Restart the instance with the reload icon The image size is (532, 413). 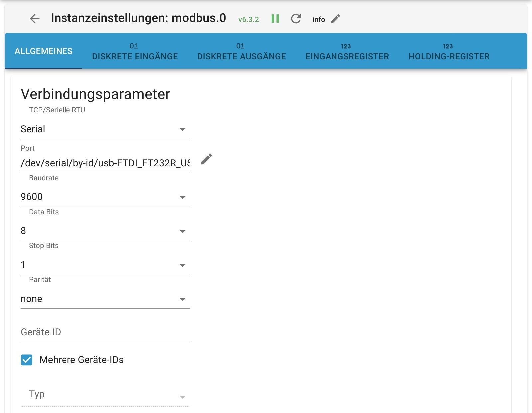click(296, 19)
